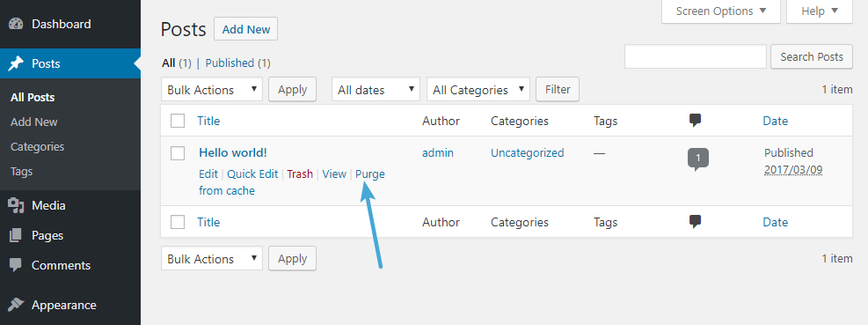Click bottom Apply button

point(292,258)
